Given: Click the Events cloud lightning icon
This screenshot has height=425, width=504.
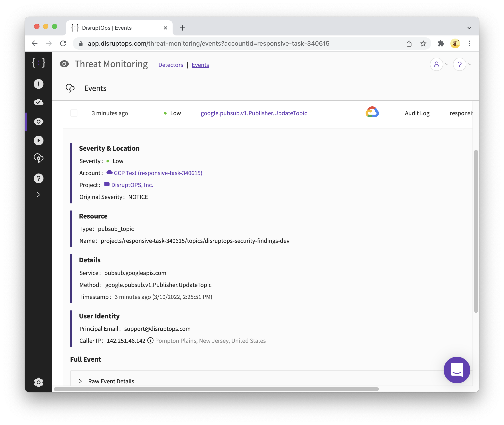Looking at the screenshot, I should click(70, 88).
